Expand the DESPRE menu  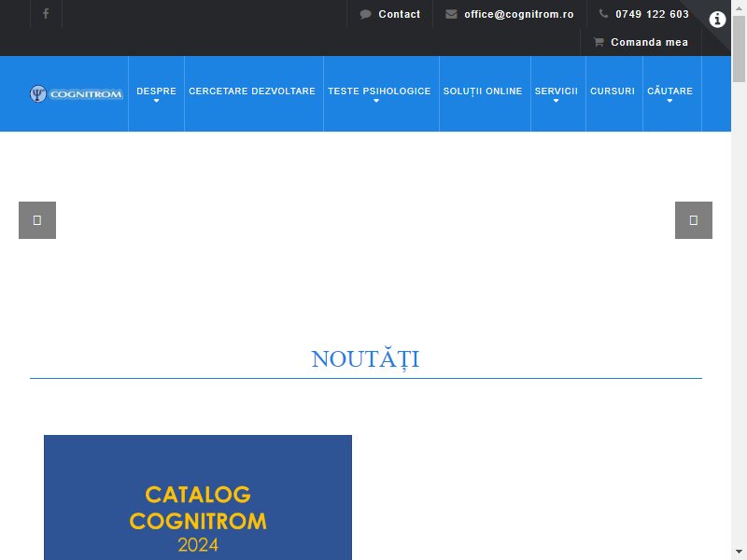156,93
